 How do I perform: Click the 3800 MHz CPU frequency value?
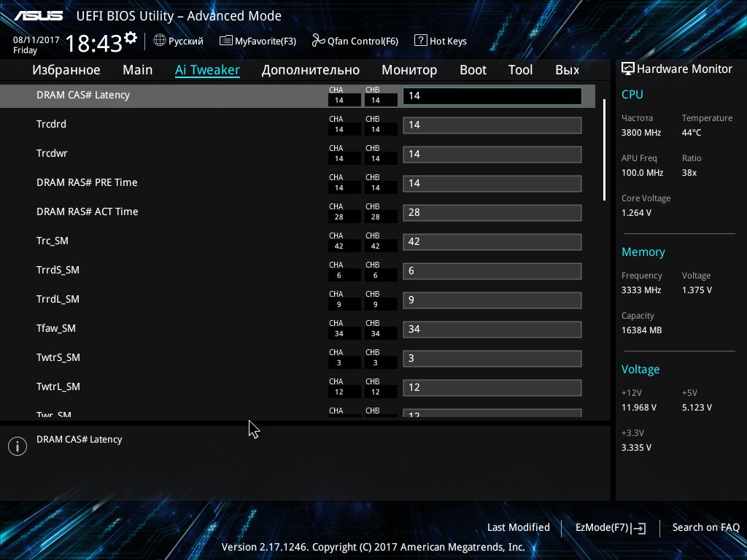640,133
